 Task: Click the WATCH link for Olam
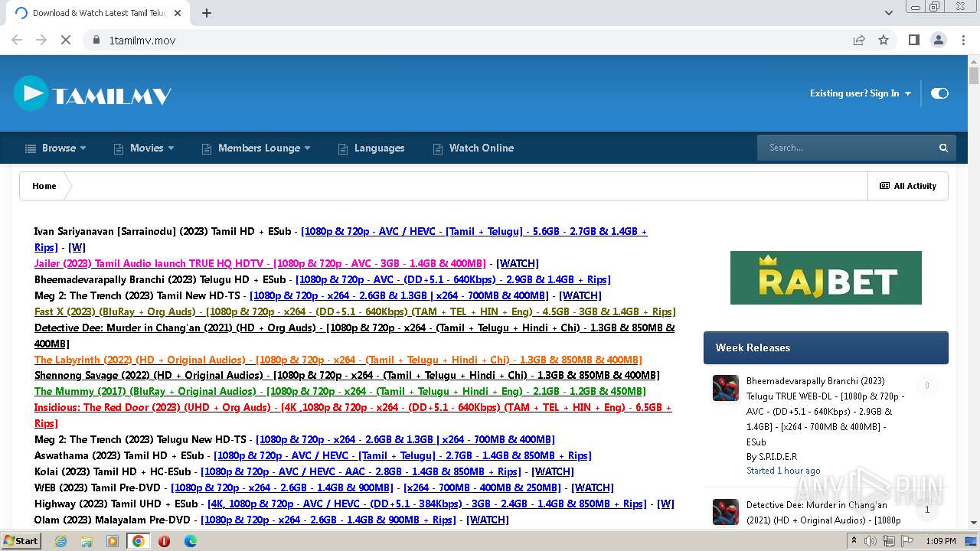(488, 520)
